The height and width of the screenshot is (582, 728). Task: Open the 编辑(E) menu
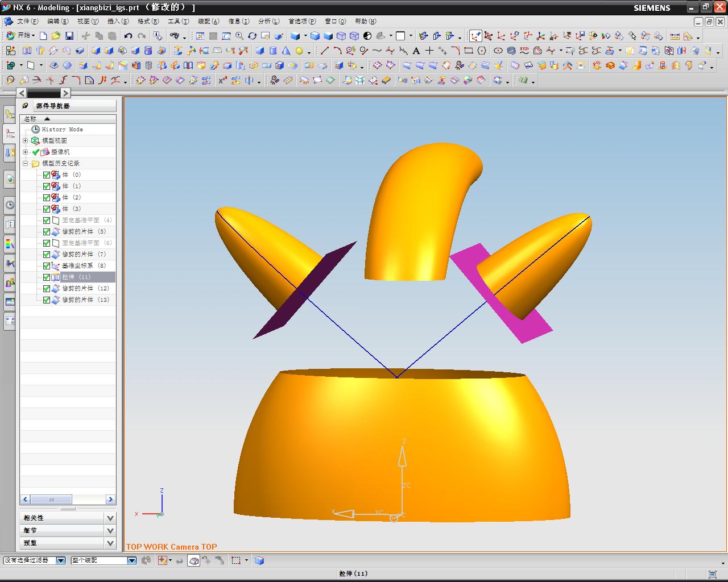pos(57,21)
